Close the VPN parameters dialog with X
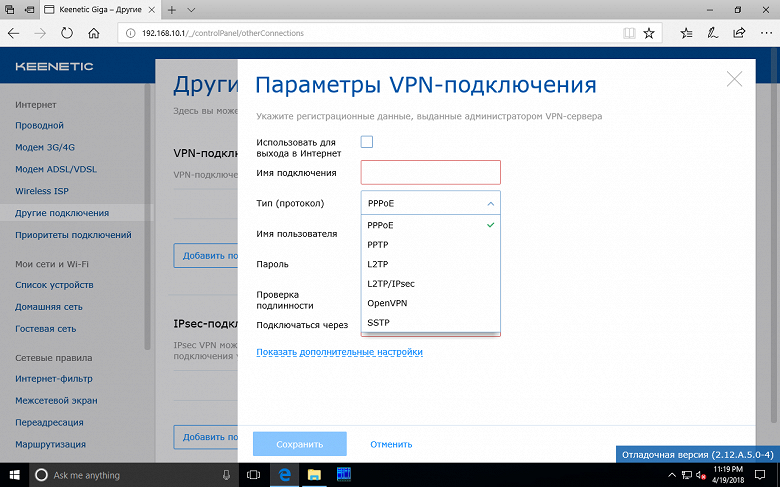 (734, 79)
